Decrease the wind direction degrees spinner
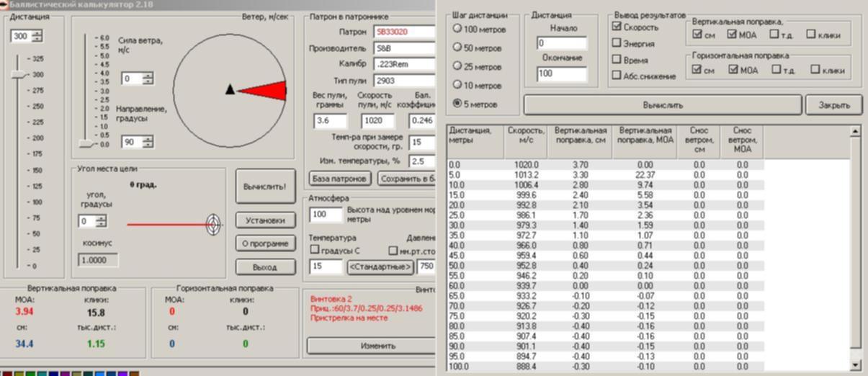 pos(148,146)
